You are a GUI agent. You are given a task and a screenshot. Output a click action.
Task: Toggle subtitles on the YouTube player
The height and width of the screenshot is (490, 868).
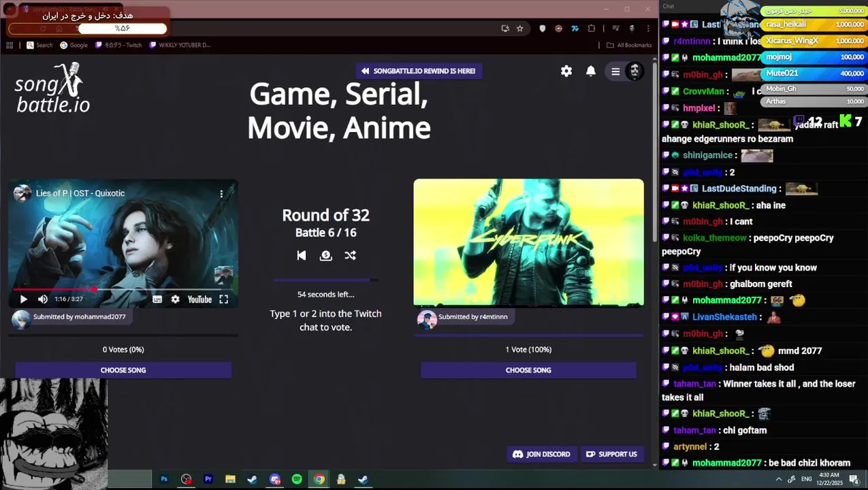[157, 299]
